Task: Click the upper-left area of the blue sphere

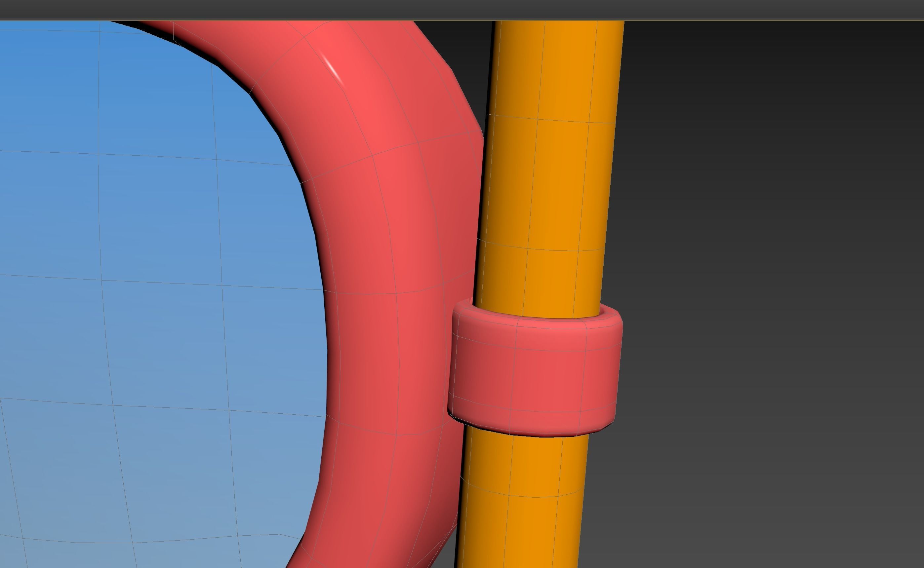Action: [56, 75]
